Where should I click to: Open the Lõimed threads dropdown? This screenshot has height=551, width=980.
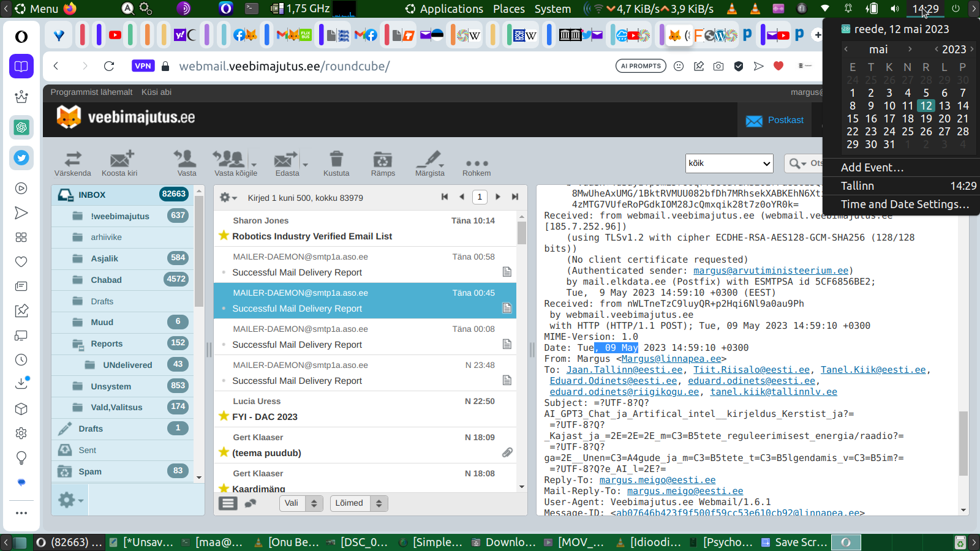coord(358,503)
